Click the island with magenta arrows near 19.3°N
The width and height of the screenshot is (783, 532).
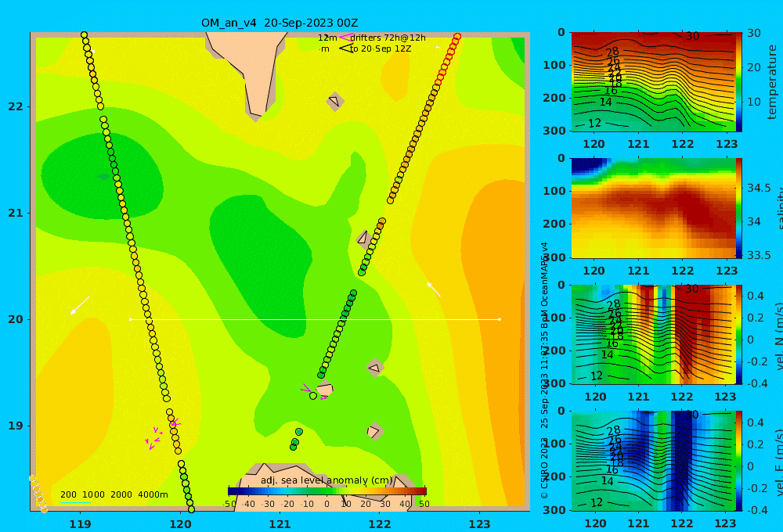325,388
